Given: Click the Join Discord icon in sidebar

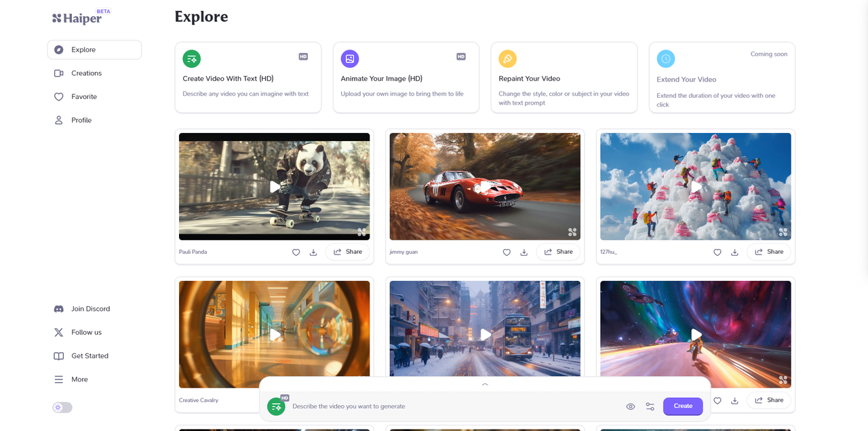Looking at the screenshot, I should 59,309.
